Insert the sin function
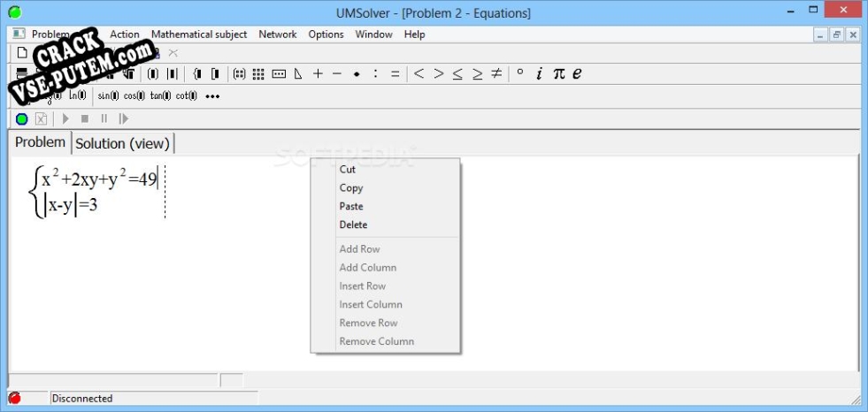868x412 pixels. tap(108, 96)
